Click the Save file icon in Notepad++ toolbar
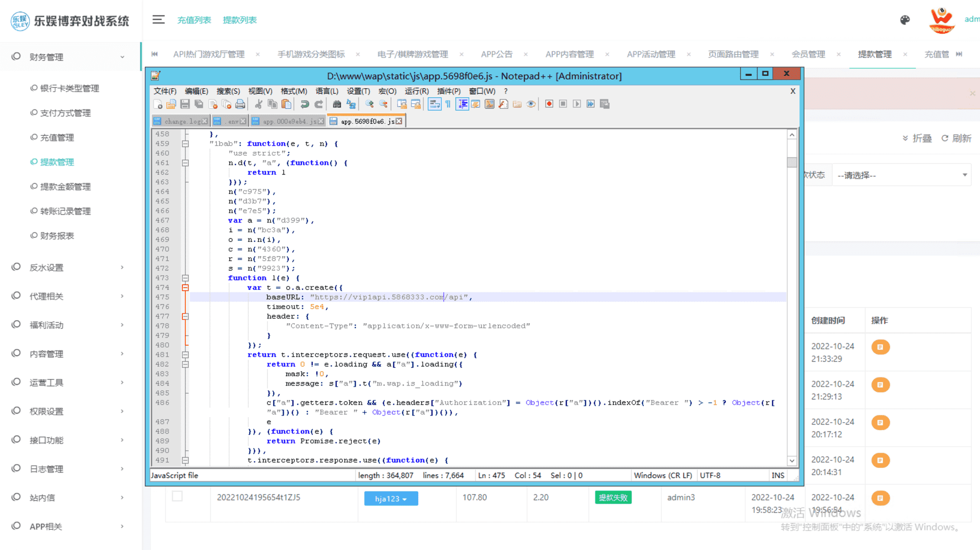The width and height of the screenshot is (980, 550). [x=185, y=104]
